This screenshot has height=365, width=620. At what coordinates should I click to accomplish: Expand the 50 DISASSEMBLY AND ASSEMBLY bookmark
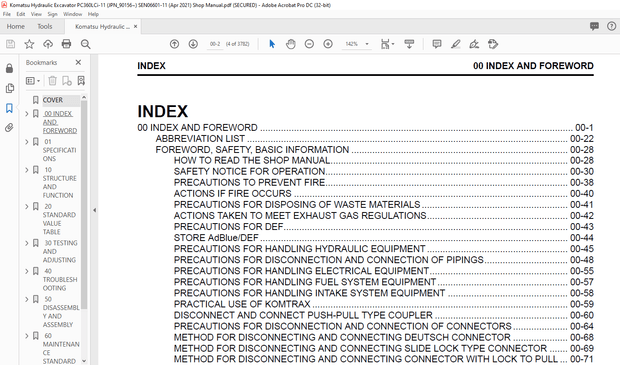tap(27, 299)
